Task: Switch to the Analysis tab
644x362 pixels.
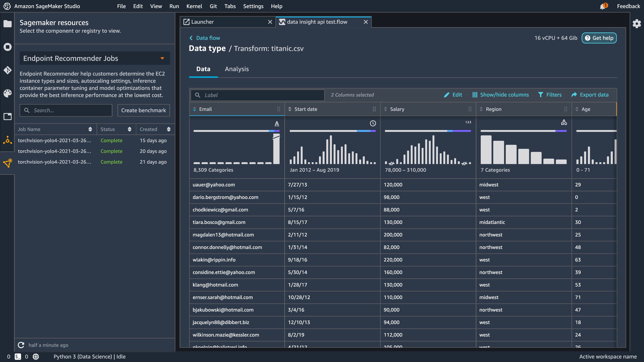Action: (x=236, y=69)
